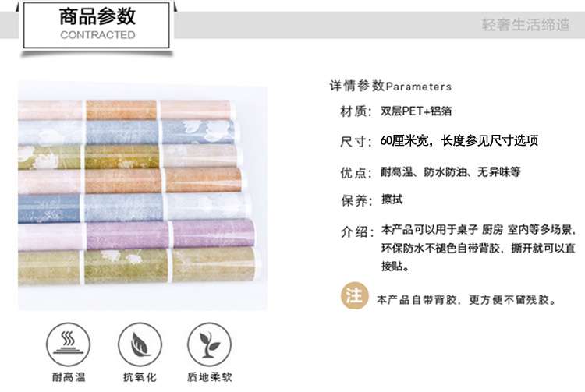Click the soft texture 质地柔软 sprout icon
Screen dimensions: 585x392
pyautogui.click(x=209, y=344)
